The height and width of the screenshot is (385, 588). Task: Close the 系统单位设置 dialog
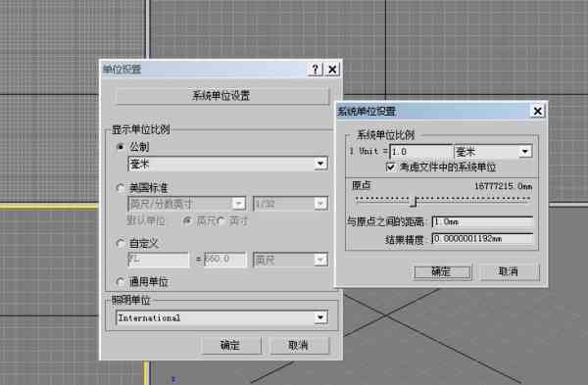point(537,111)
